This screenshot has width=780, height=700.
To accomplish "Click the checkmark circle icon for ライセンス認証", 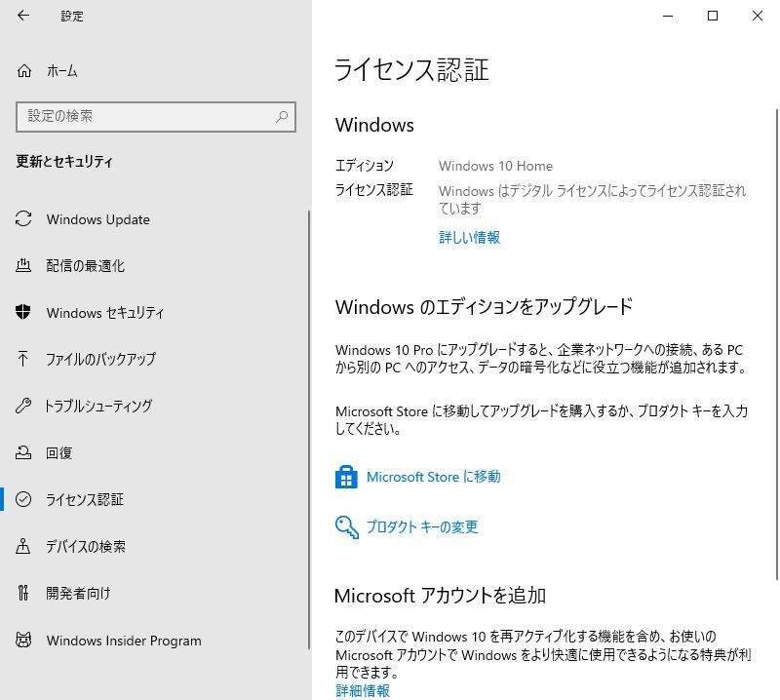I will (23, 499).
